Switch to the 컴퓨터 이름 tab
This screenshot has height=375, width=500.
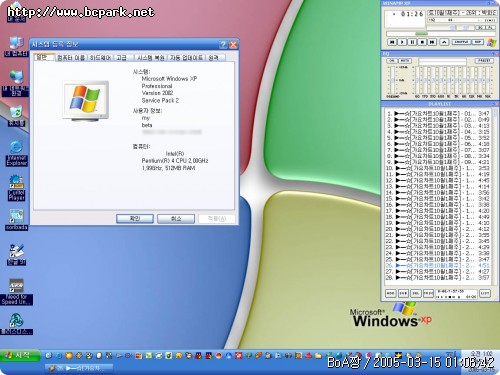coord(71,58)
